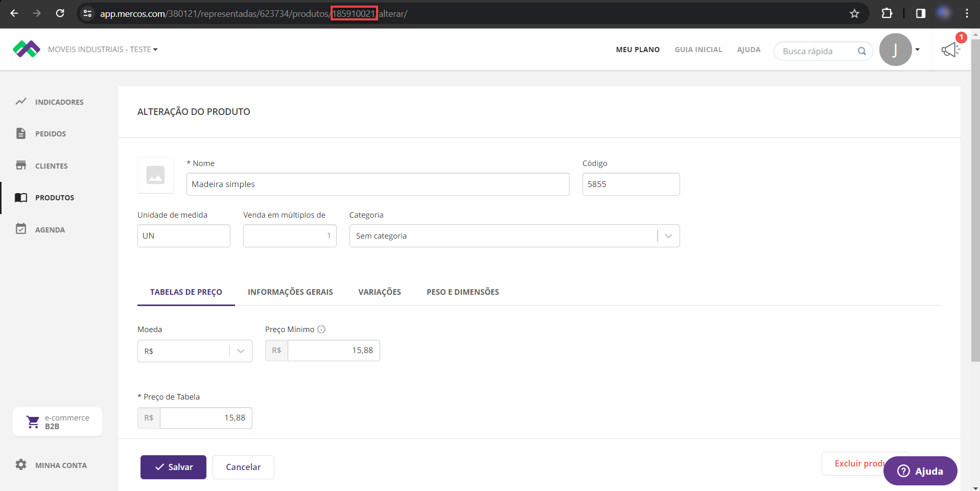This screenshot has height=491, width=980.
Task: Open the e-commerce B2B cart shortcut
Action: point(57,422)
